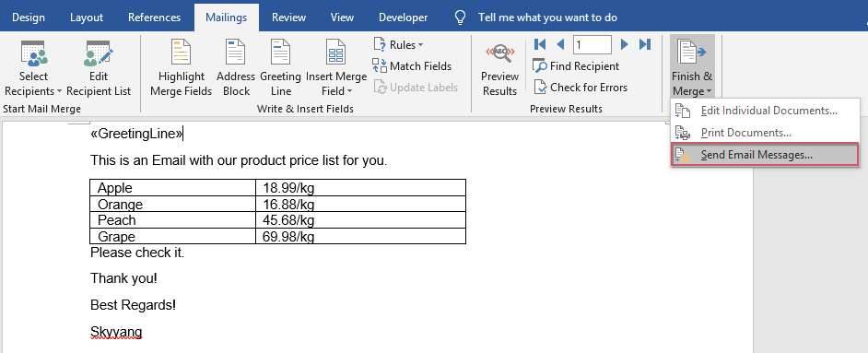Click the Orange table cell
The height and width of the screenshot is (353, 868).
pyautogui.click(x=172, y=205)
